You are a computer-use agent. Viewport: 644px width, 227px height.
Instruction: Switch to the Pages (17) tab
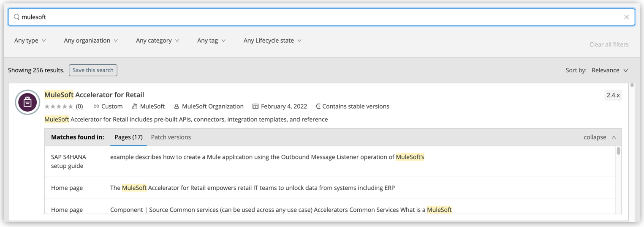click(x=128, y=137)
